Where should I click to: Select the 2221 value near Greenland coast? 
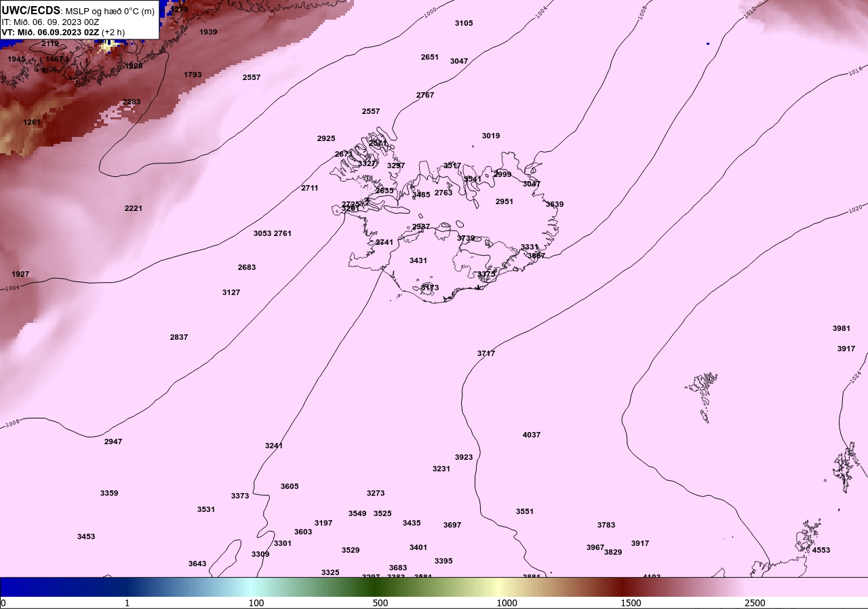click(x=134, y=208)
